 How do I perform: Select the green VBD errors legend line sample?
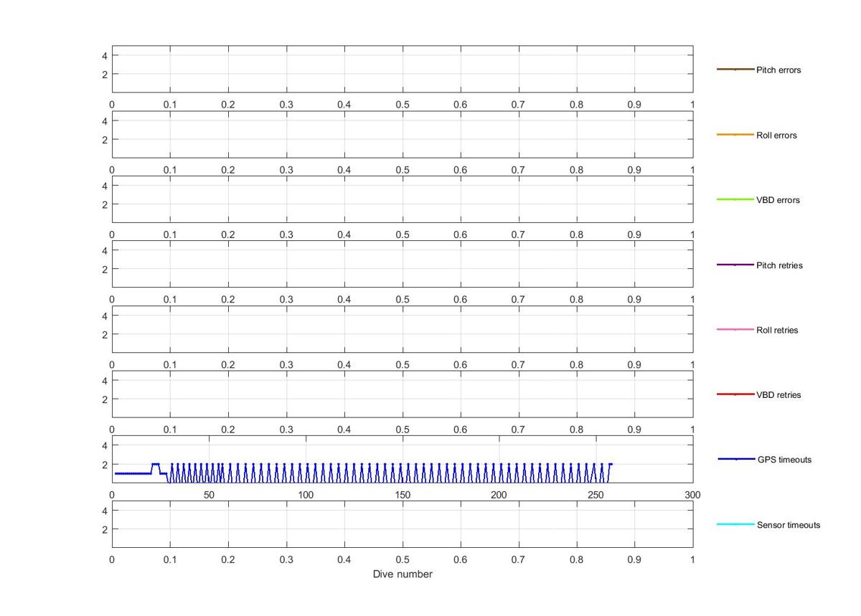coord(735,199)
